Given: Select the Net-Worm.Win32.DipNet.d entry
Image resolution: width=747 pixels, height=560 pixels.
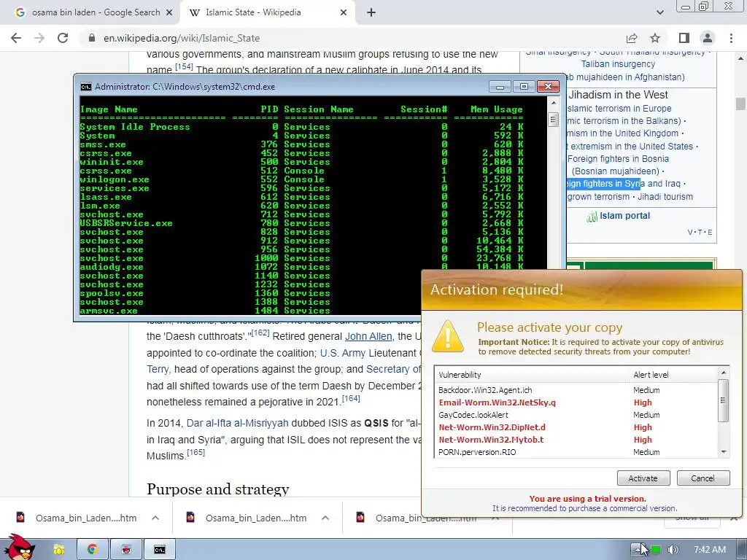Looking at the screenshot, I should 576,427.
